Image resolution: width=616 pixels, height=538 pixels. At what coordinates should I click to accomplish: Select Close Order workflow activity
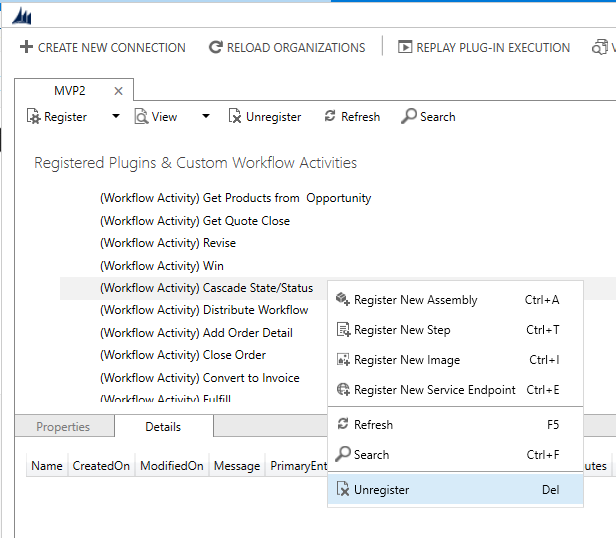(183, 355)
